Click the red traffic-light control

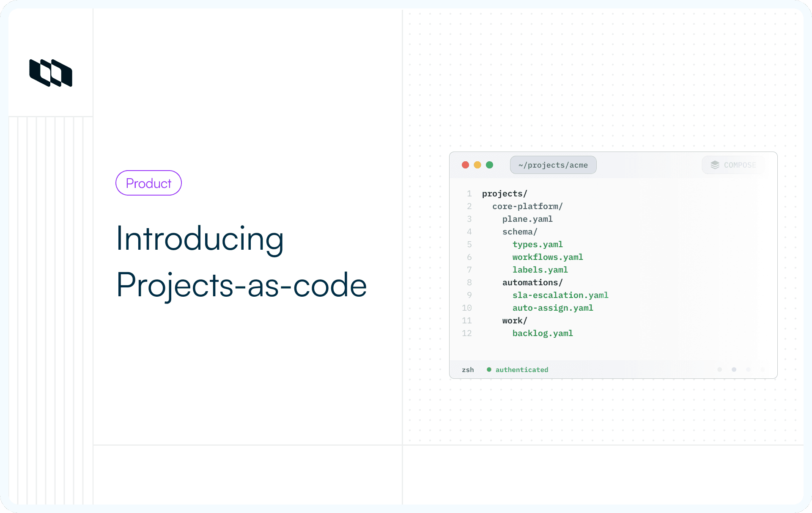465,165
